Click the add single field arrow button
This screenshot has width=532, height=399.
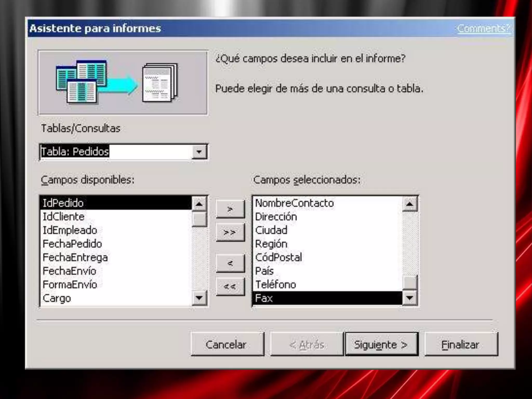pyautogui.click(x=230, y=209)
